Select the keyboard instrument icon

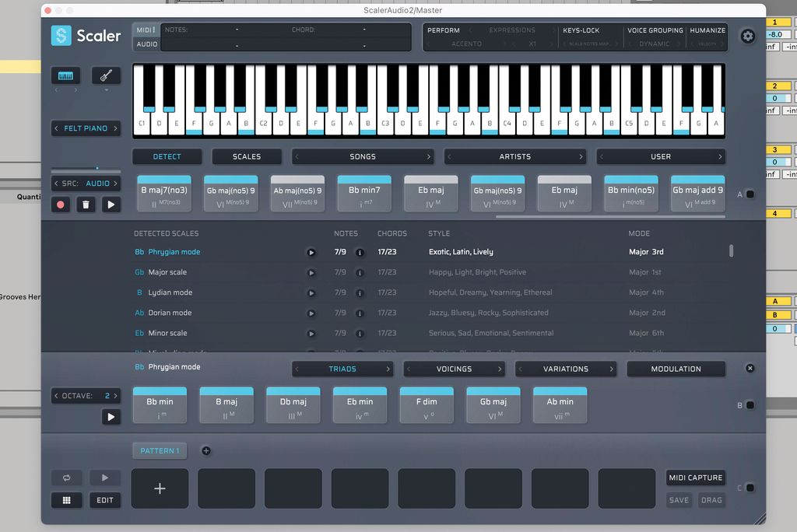coord(65,75)
